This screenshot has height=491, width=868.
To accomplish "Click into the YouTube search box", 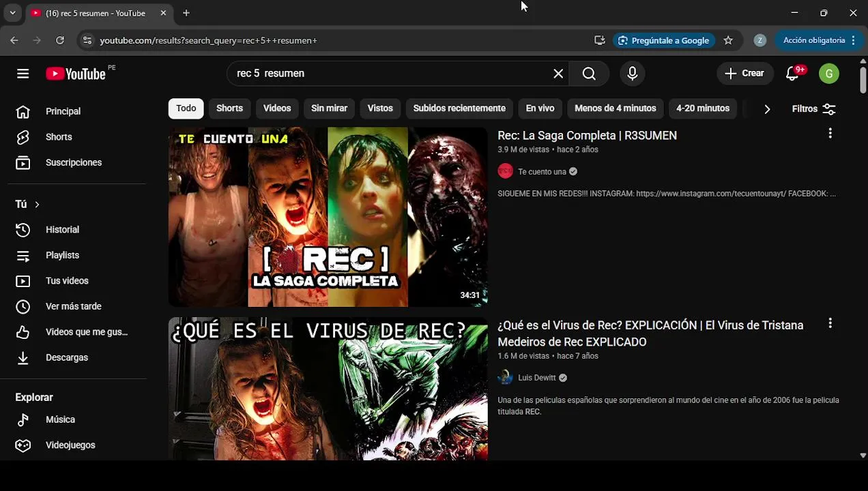I will 389,74.
